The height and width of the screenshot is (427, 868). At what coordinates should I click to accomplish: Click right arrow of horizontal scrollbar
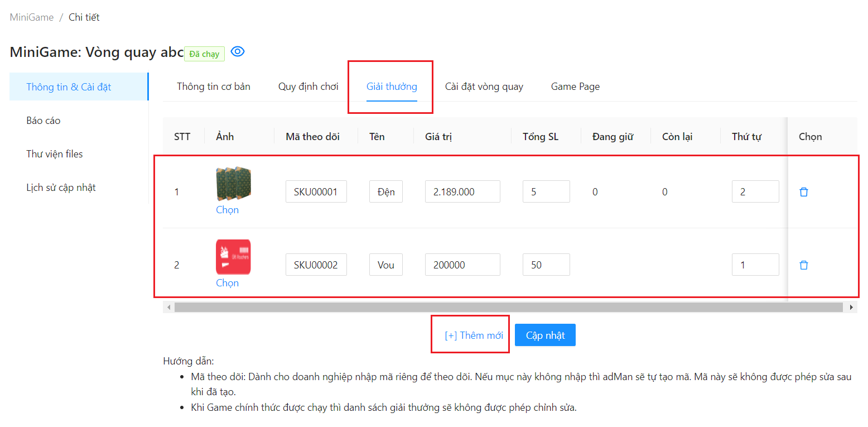pyautogui.click(x=851, y=307)
